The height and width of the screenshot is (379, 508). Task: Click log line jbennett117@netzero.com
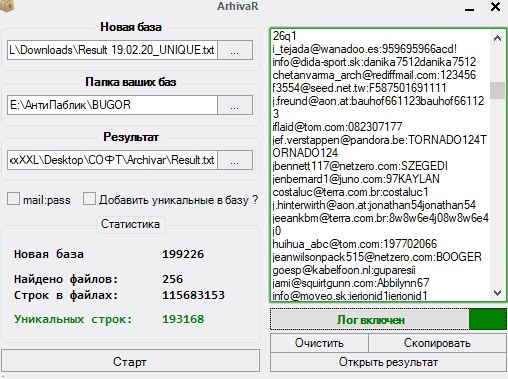(x=360, y=166)
